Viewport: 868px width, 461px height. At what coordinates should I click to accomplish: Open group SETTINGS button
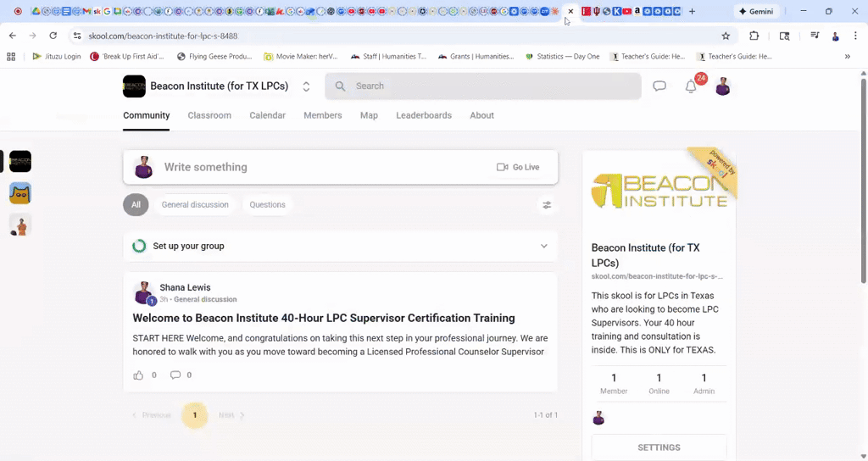tap(659, 447)
